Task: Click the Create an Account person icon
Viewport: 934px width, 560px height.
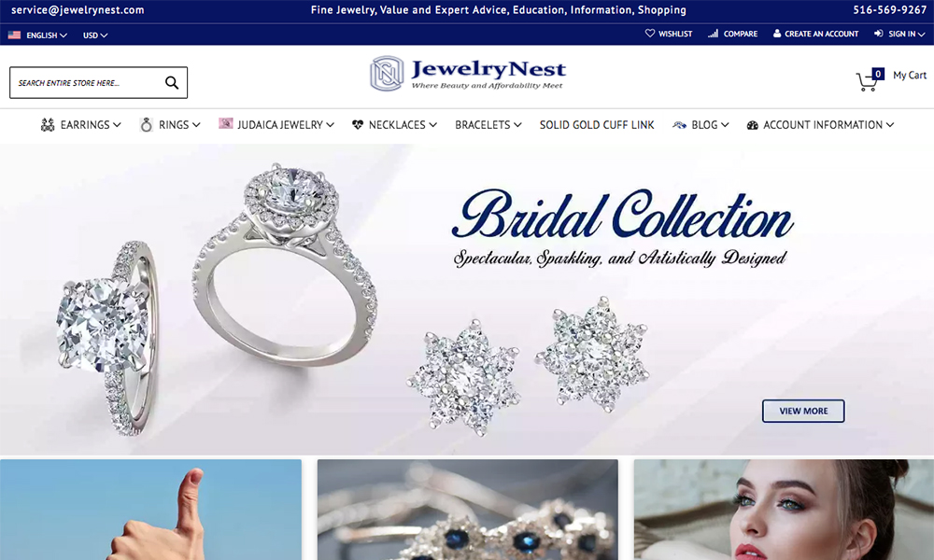Action: pos(777,34)
